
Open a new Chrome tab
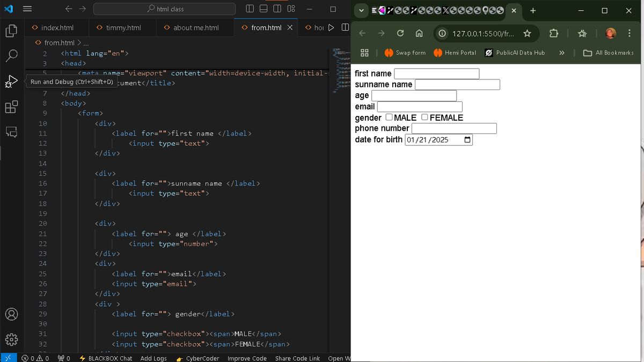point(533,10)
